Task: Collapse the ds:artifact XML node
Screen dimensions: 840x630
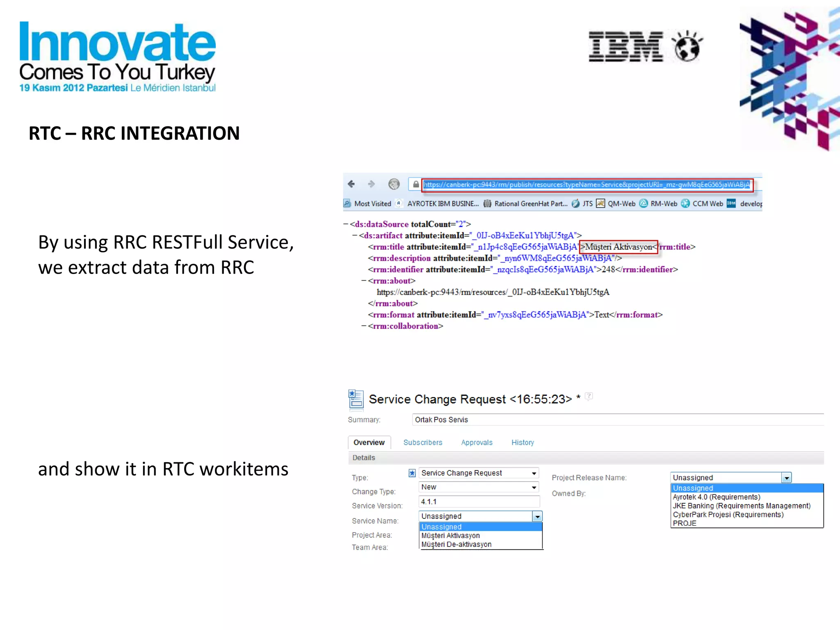Action: [355, 235]
